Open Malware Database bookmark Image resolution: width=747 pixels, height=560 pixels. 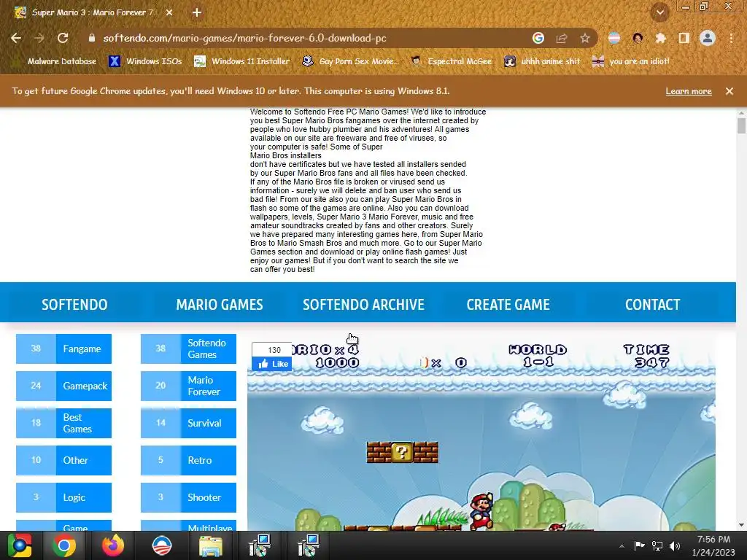click(x=55, y=61)
